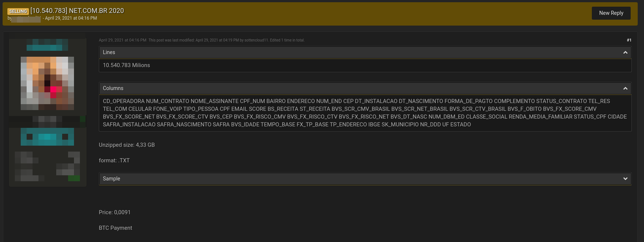Click the Price: 0,0091 text

coord(115,212)
